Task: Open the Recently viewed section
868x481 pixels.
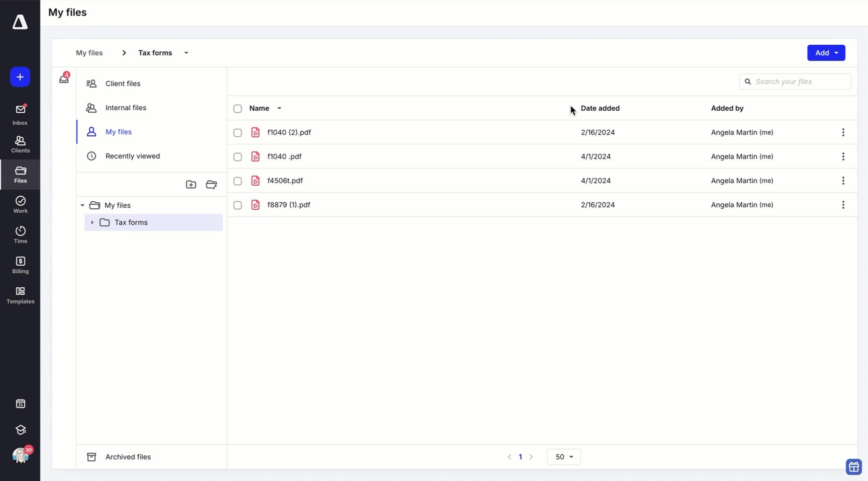Action: point(132,156)
